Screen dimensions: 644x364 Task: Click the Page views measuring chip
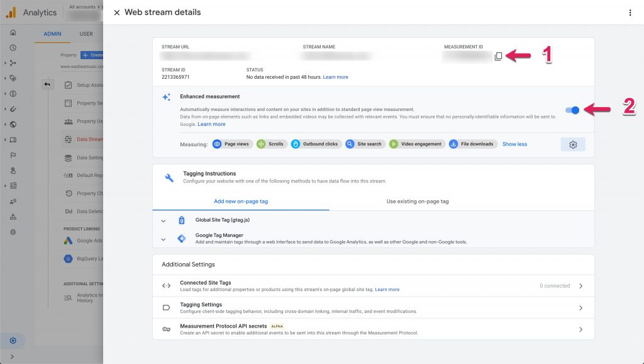231,144
